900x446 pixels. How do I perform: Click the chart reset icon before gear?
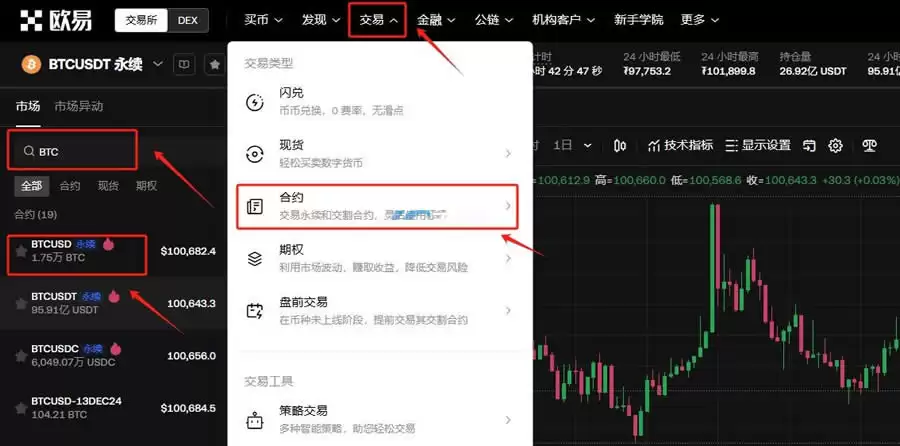[809, 146]
